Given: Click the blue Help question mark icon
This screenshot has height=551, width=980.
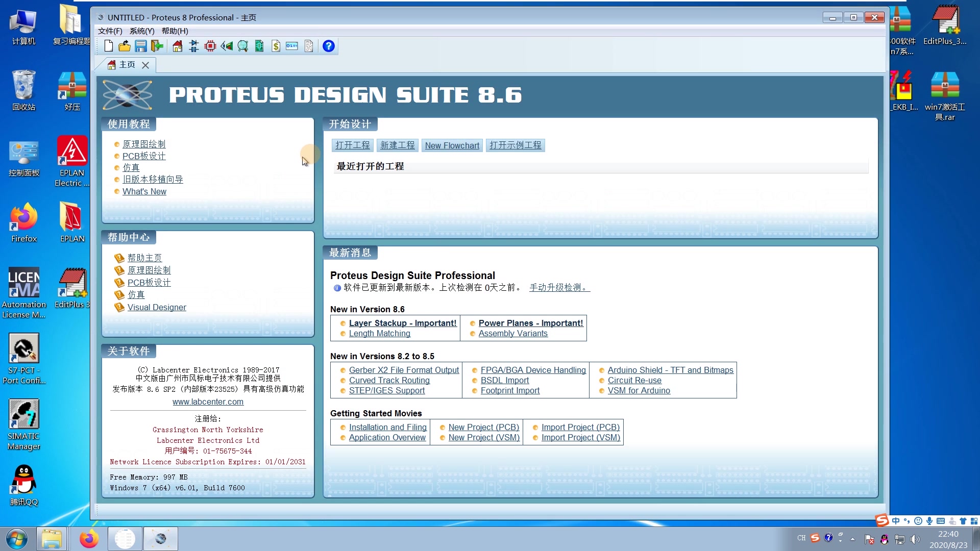Looking at the screenshot, I should (x=329, y=46).
